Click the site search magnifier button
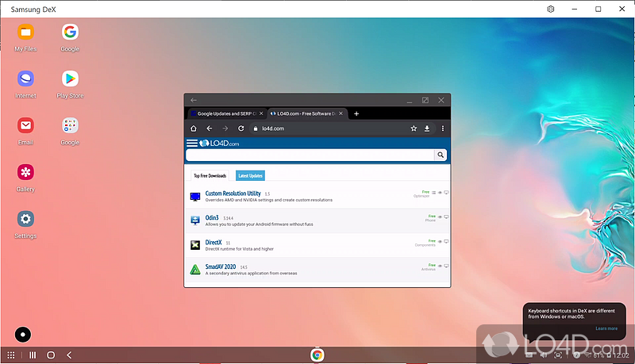The height and width of the screenshot is (364, 635). pyautogui.click(x=441, y=155)
